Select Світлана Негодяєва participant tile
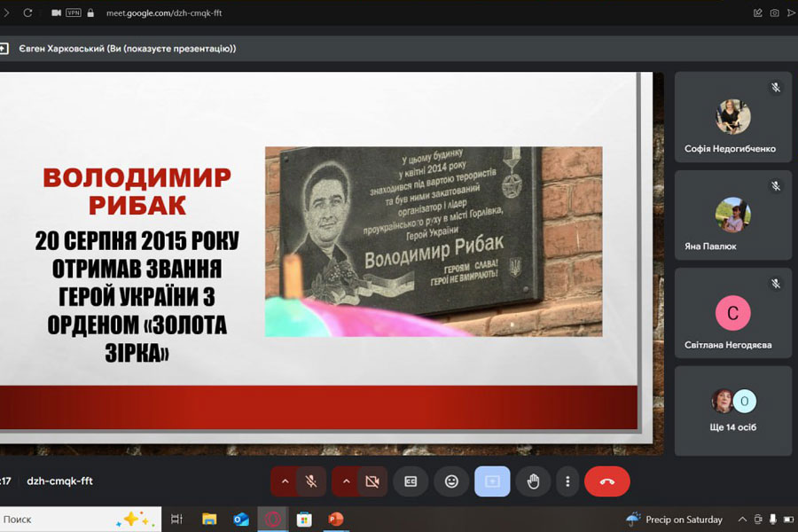The image size is (798, 532). pyautogui.click(x=733, y=313)
